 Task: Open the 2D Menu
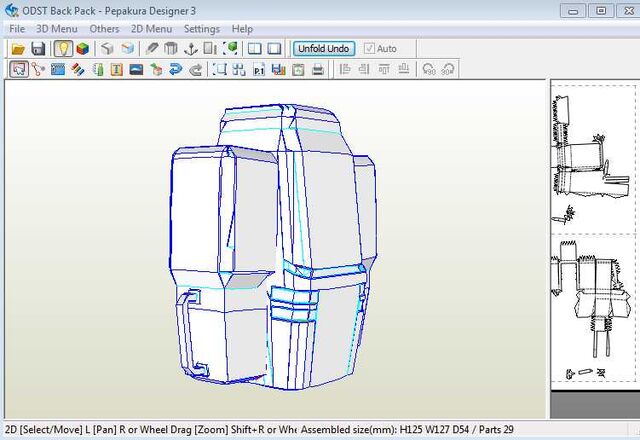[151, 29]
